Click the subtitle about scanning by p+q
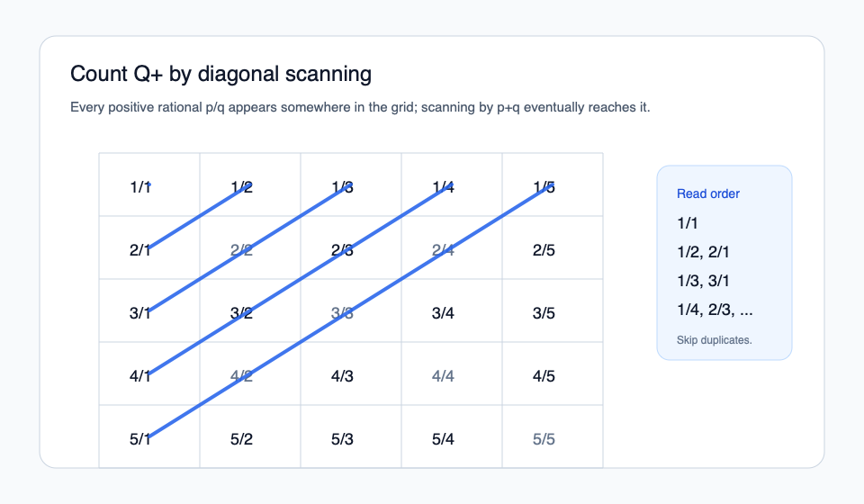The image size is (864, 504). coord(360,107)
